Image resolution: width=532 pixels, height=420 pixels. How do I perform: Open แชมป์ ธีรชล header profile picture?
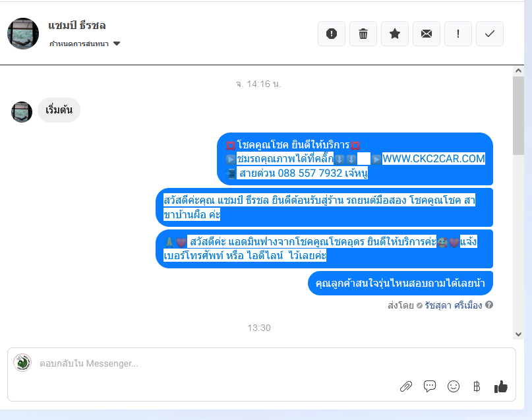[x=23, y=34]
